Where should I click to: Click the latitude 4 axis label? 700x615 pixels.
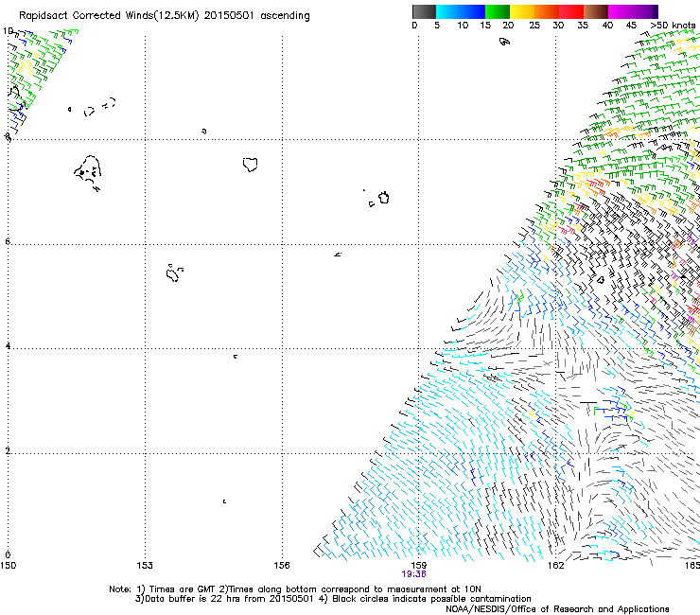[8, 346]
